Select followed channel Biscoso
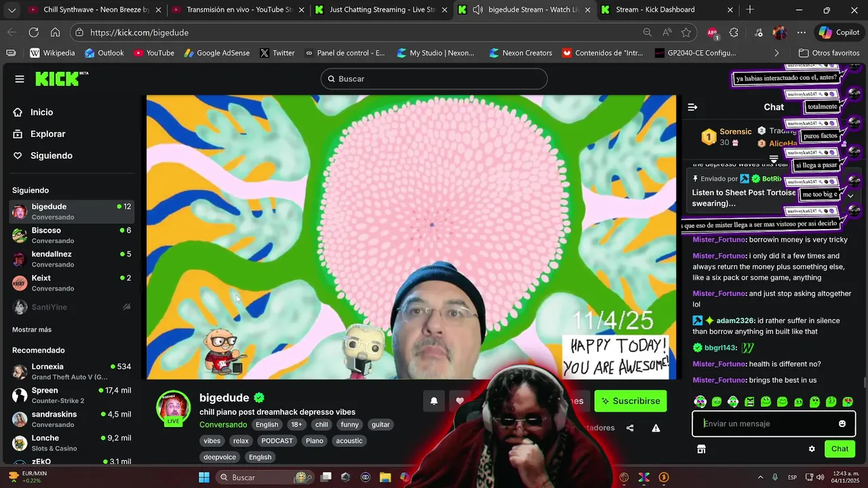 (71, 235)
